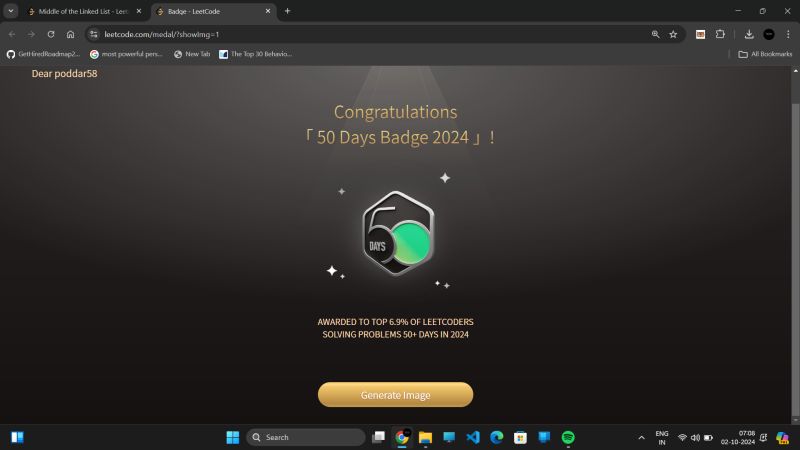
Task: Open Wi-Fi network settings in tray
Action: (682, 437)
